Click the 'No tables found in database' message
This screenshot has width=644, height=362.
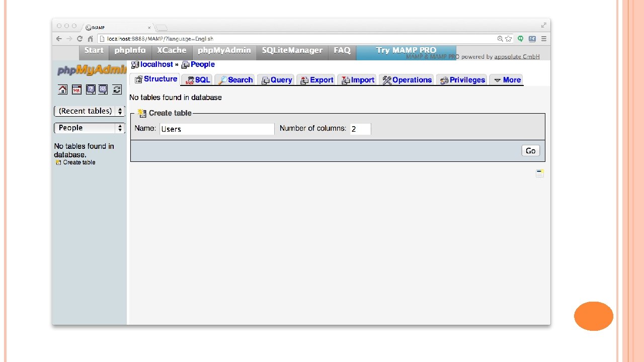[x=176, y=98]
